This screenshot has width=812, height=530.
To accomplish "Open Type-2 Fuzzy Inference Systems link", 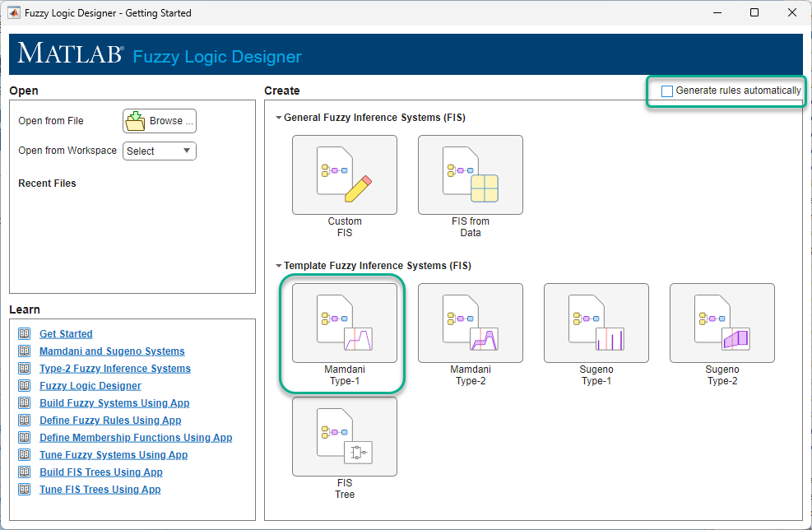I will [x=115, y=369].
